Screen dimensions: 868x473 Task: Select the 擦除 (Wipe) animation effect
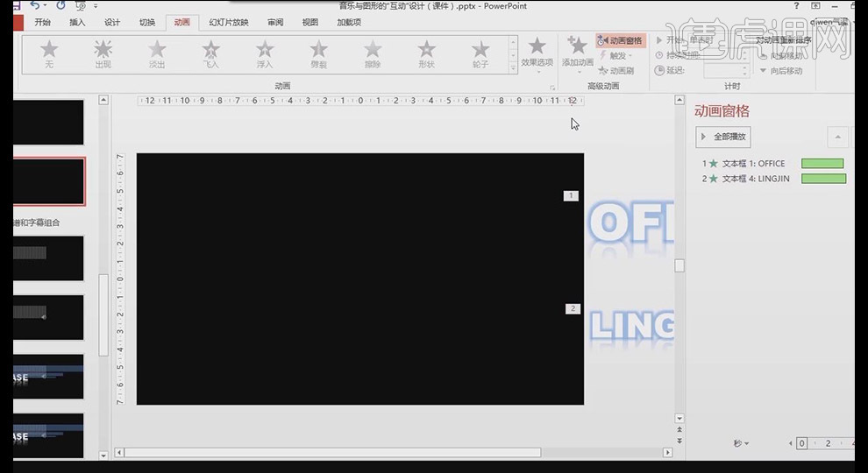coord(374,53)
